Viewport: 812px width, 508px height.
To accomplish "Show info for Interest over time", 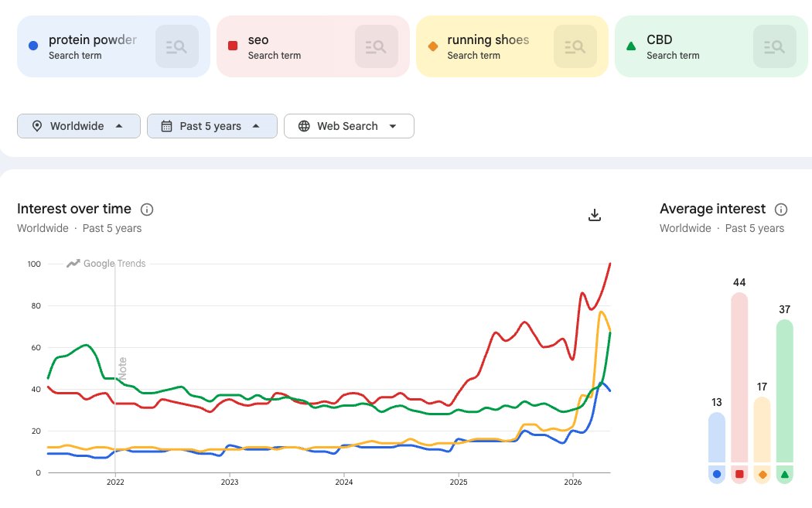I will pyautogui.click(x=147, y=210).
